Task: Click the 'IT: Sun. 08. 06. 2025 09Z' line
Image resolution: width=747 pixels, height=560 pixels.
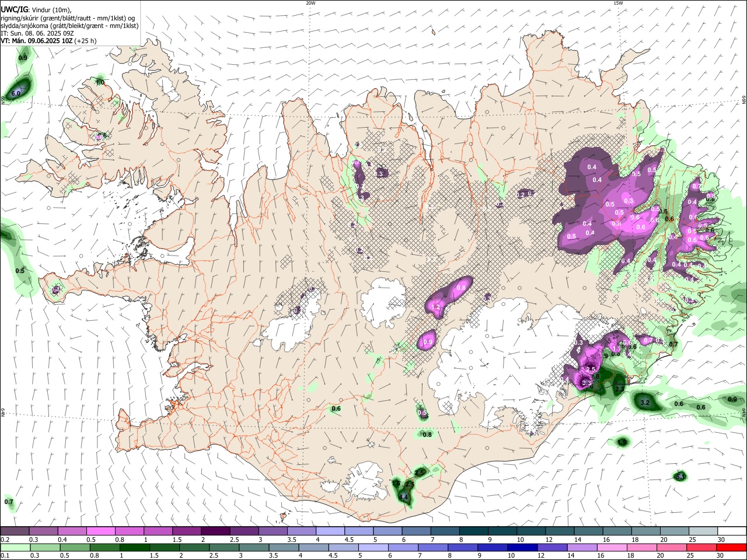Action: pos(39,33)
